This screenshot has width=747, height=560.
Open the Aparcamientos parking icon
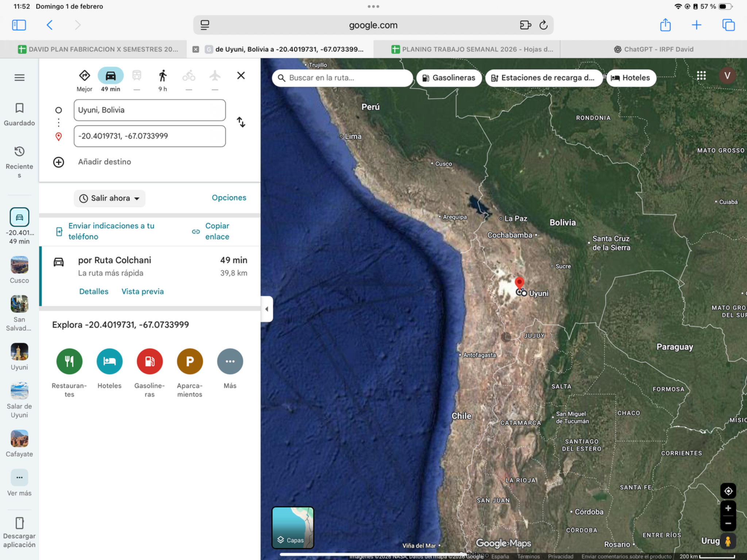(x=190, y=361)
